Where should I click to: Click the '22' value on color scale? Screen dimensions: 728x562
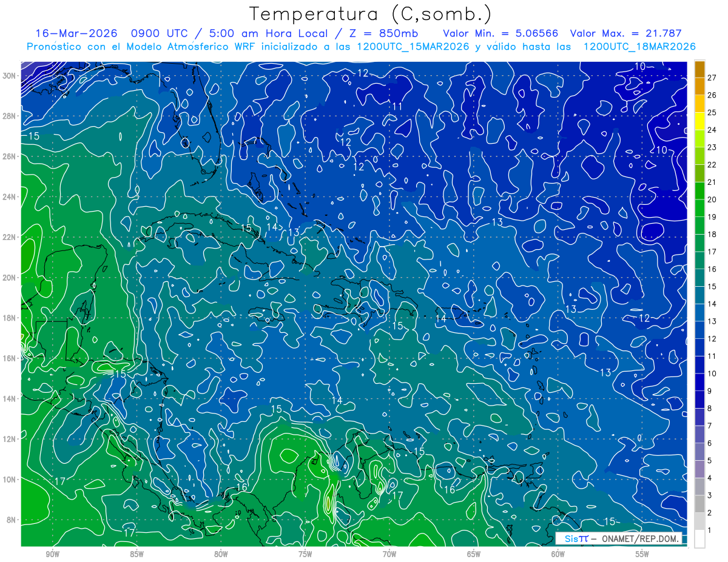(x=712, y=164)
